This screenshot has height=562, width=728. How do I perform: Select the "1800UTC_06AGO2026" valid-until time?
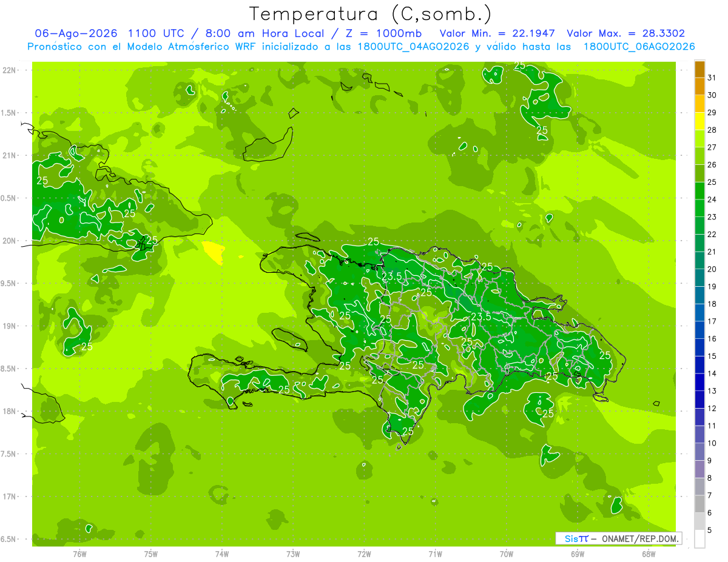coord(639,47)
